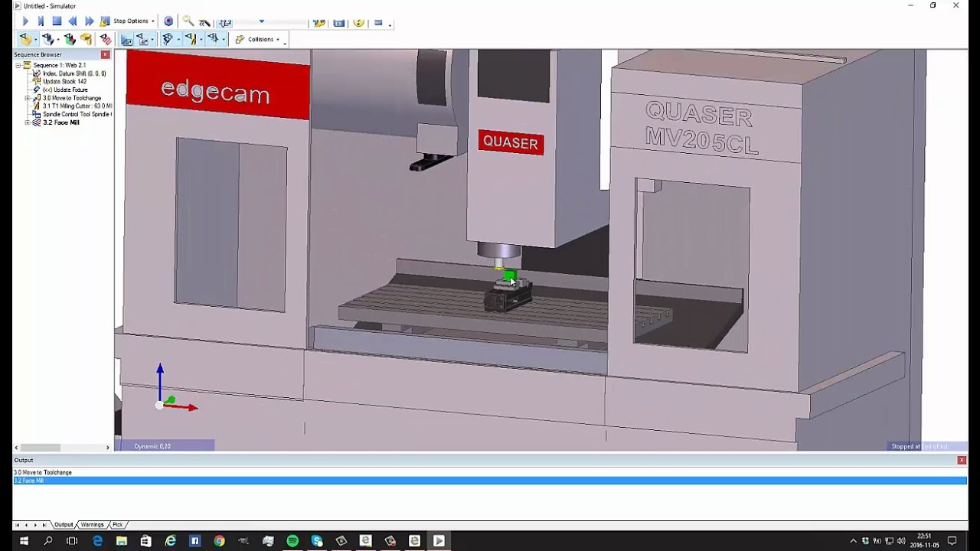
Task: Click the view orientation icon
Action: point(142,40)
